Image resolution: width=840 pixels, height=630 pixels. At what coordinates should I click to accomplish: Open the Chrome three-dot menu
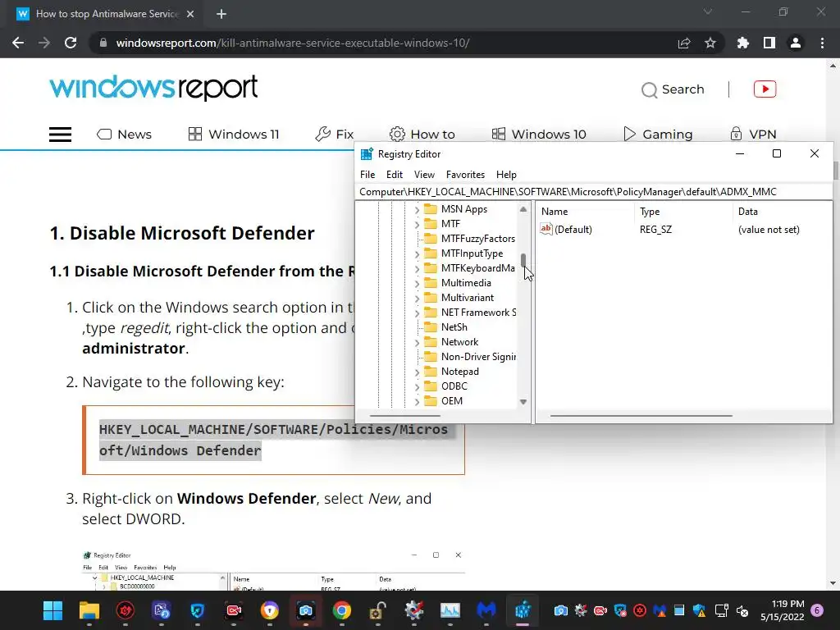[822, 43]
